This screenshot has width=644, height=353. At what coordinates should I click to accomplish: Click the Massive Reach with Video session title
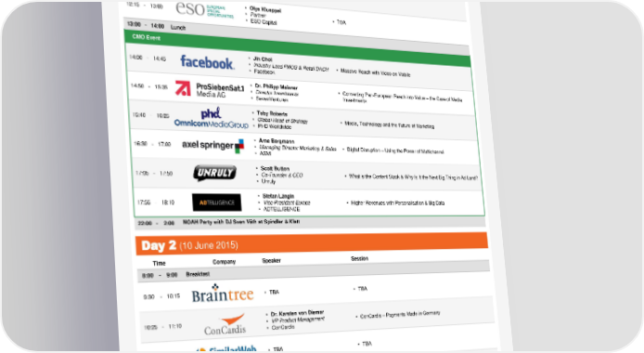pyautogui.click(x=375, y=72)
